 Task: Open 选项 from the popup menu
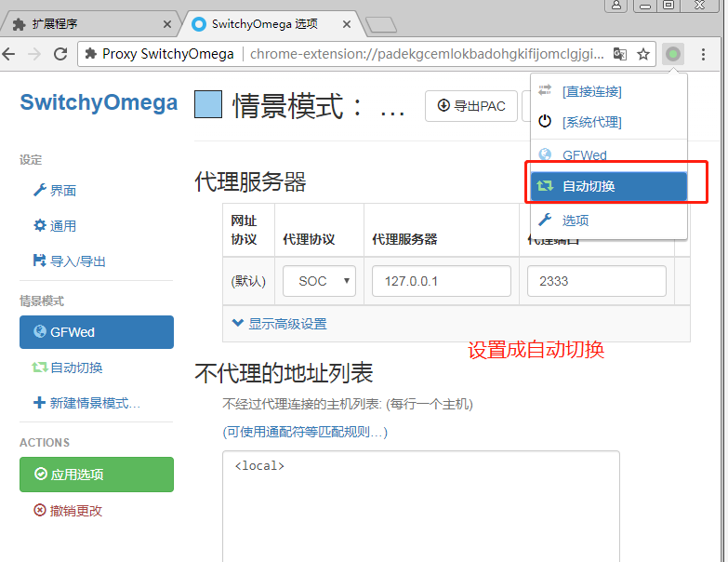click(x=609, y=221)
